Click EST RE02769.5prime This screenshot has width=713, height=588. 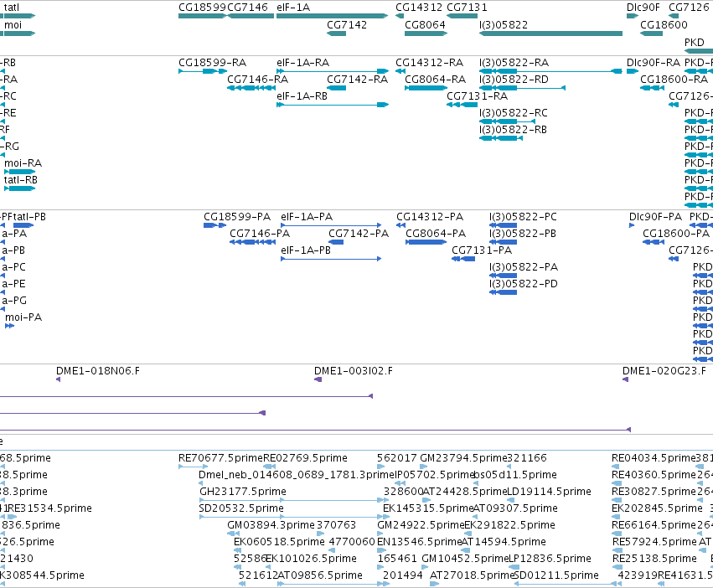[x=306, y=458]
